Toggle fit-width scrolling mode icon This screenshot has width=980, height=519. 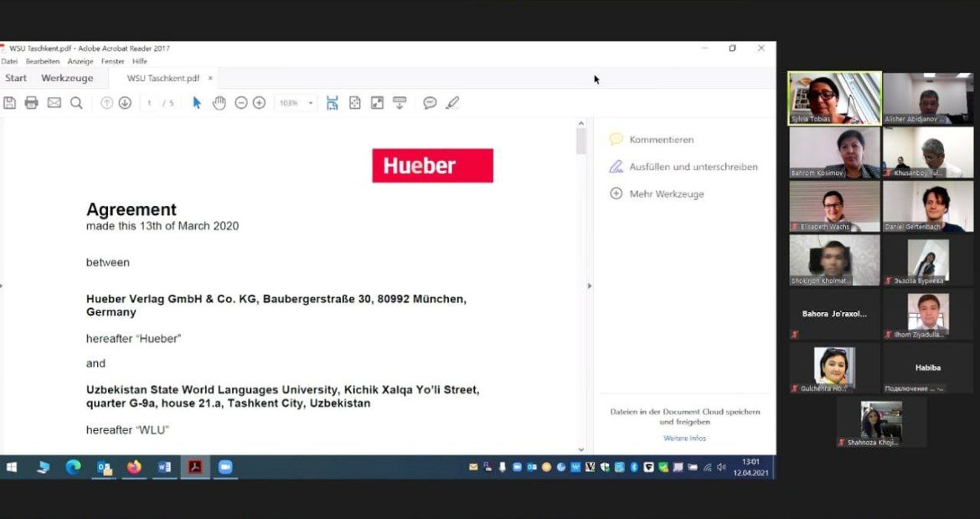[333, 103]
